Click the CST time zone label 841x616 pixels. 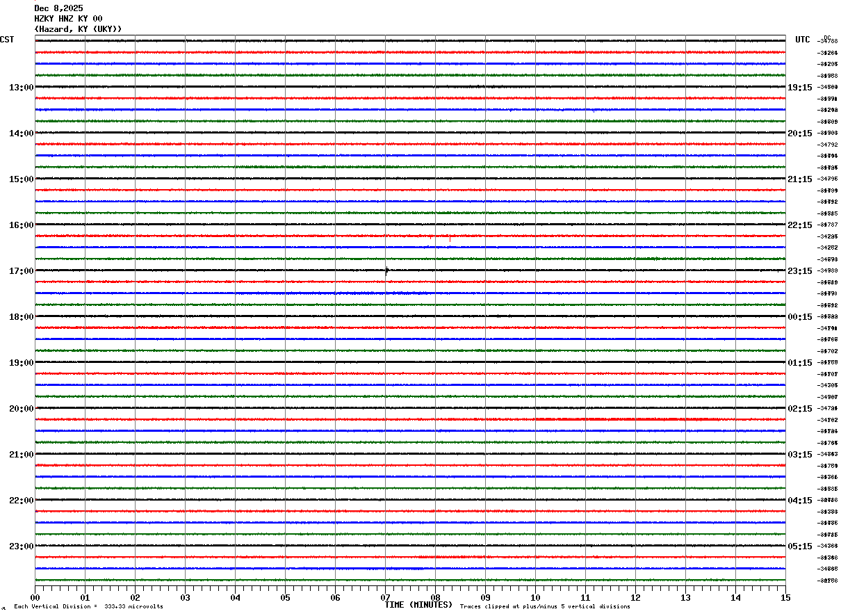[7, 40]
